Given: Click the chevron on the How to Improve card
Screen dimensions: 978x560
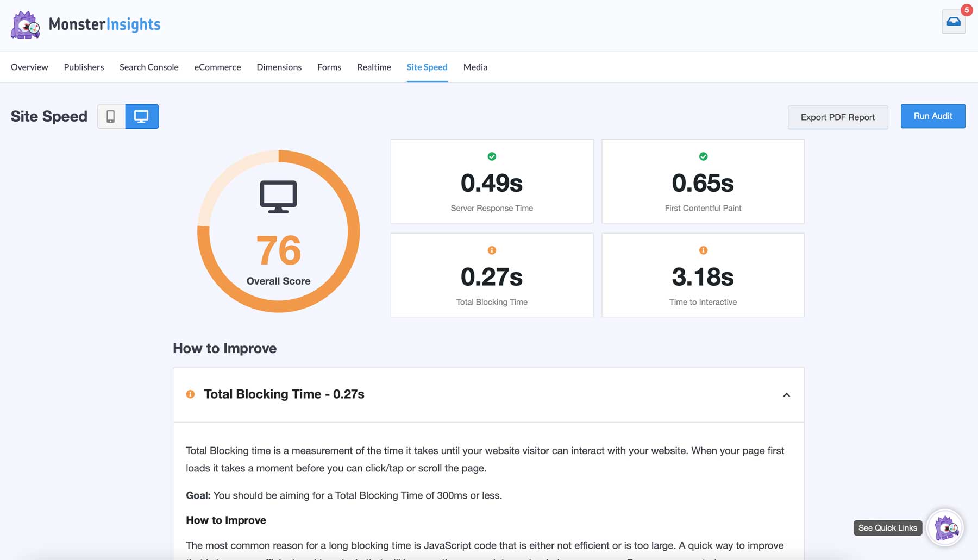Looking at the screenshot, I should click(786, 395).
